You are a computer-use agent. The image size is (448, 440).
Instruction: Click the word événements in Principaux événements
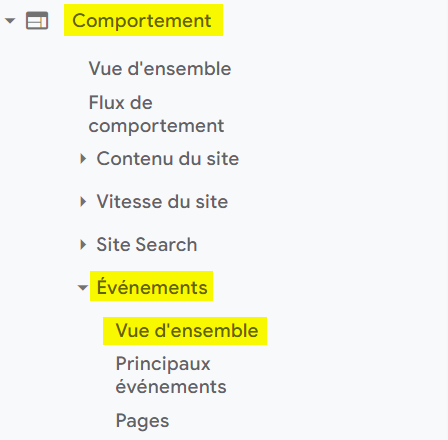pos(171,387)
